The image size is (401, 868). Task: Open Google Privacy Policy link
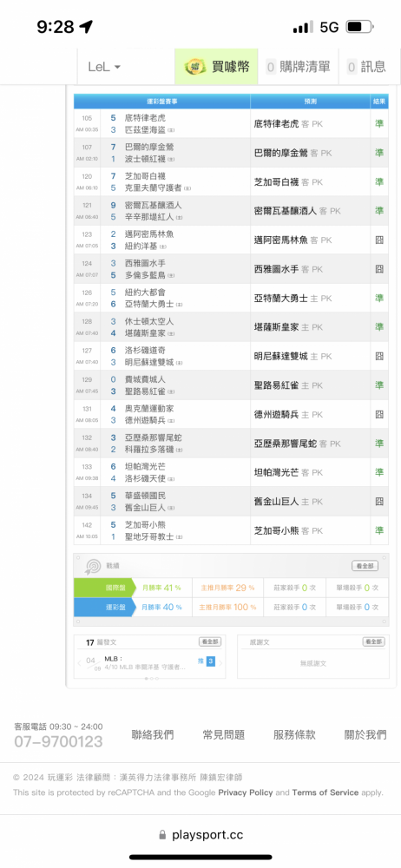click(x=246, y=792)
